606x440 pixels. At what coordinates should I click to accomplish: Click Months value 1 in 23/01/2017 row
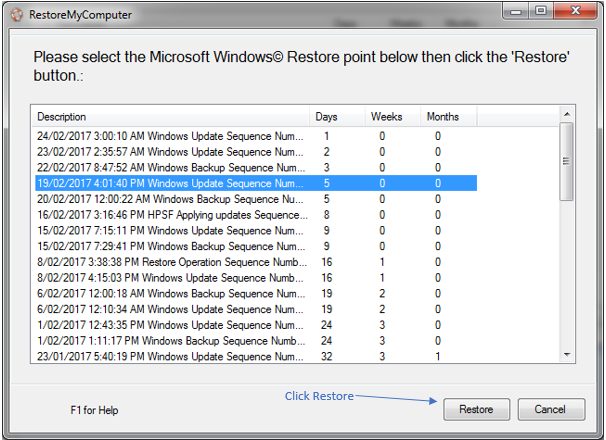pos(438,356)
